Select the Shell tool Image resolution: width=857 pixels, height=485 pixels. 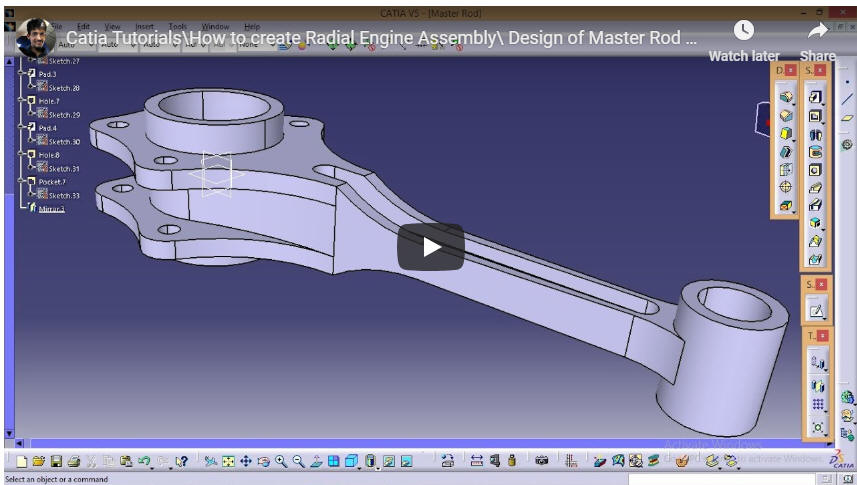point(786,151)
